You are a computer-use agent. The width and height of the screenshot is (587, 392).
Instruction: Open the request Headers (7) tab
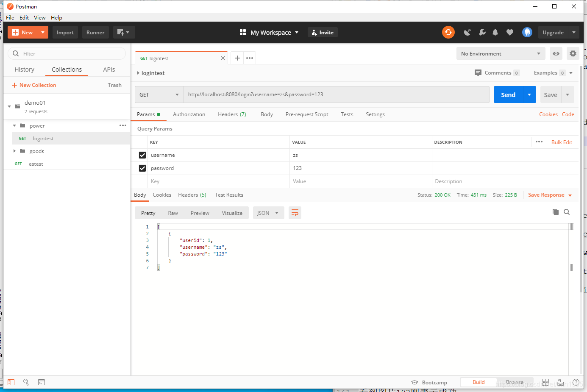point(232,114)
